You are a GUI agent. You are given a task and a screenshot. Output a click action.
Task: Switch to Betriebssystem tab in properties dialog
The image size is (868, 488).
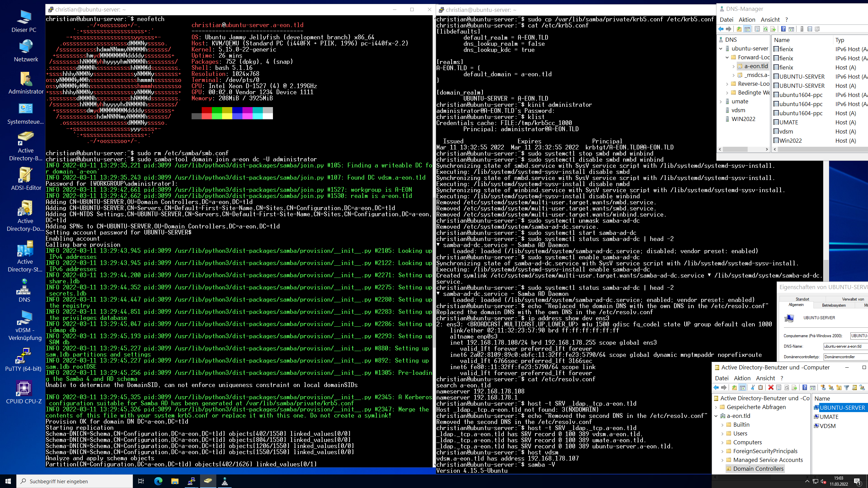click(834, 305)
